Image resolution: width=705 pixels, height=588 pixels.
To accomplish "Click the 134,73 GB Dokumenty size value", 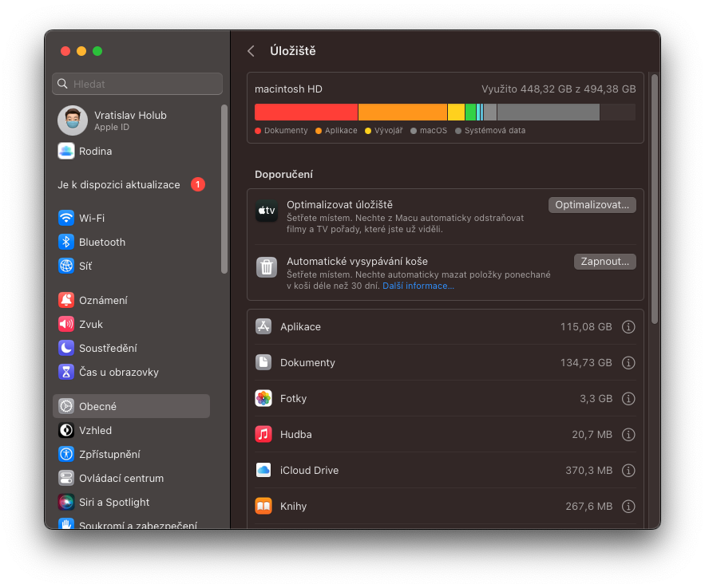I will tap(586, 362).
